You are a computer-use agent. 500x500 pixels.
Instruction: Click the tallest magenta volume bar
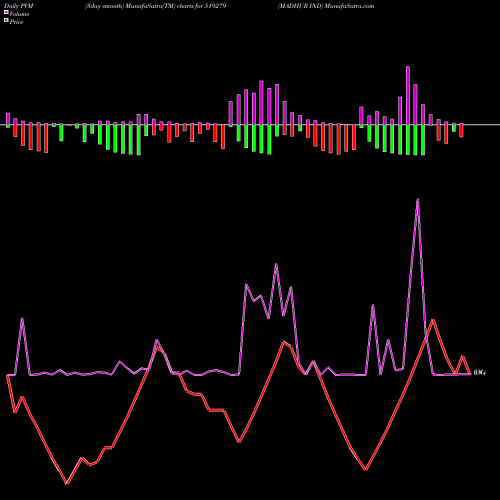[408, 96]
